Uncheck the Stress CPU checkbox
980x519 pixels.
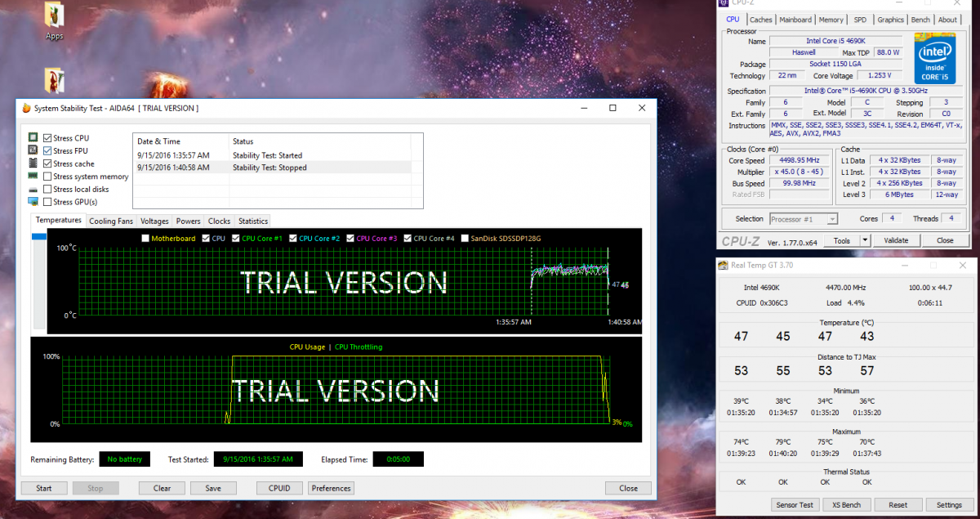[47, 138]
